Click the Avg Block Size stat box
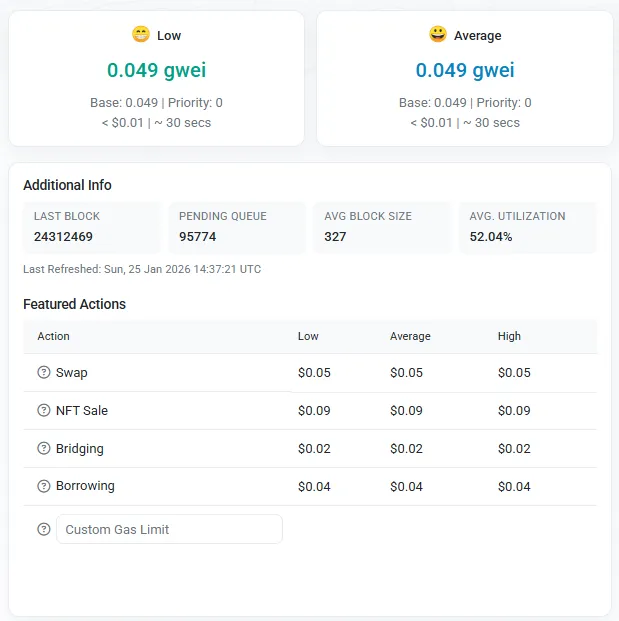The width and height of the screenshot is (619, 621). pos(383,227)
